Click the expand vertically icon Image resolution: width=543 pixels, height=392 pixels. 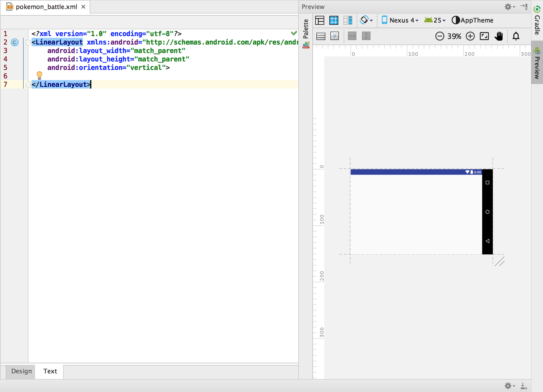point(366,36)
